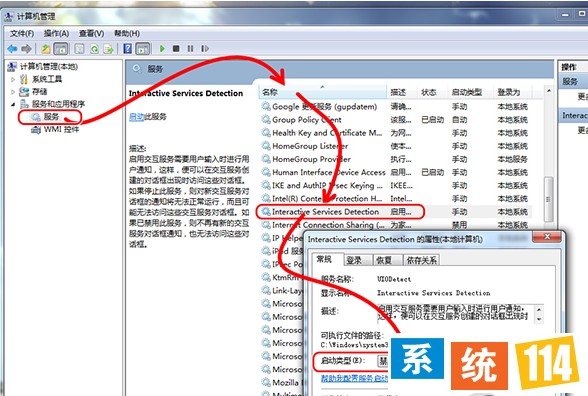Image resolution: width=588 pixels, height=396 pixels.
Task: Click 服务 header in the 操作 pane
Action: tap(573, 81)
